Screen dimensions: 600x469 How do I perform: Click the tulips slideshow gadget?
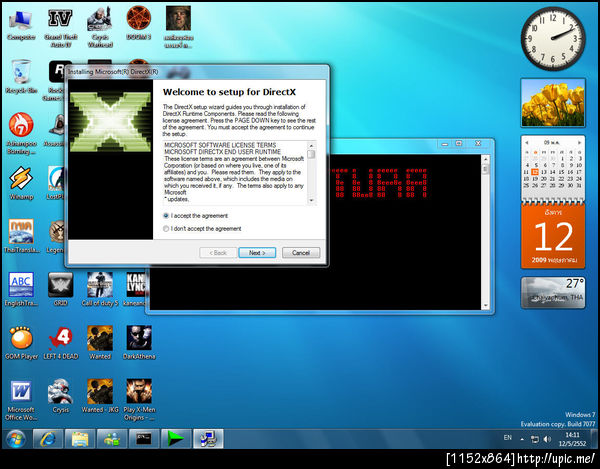click(553, 103)
